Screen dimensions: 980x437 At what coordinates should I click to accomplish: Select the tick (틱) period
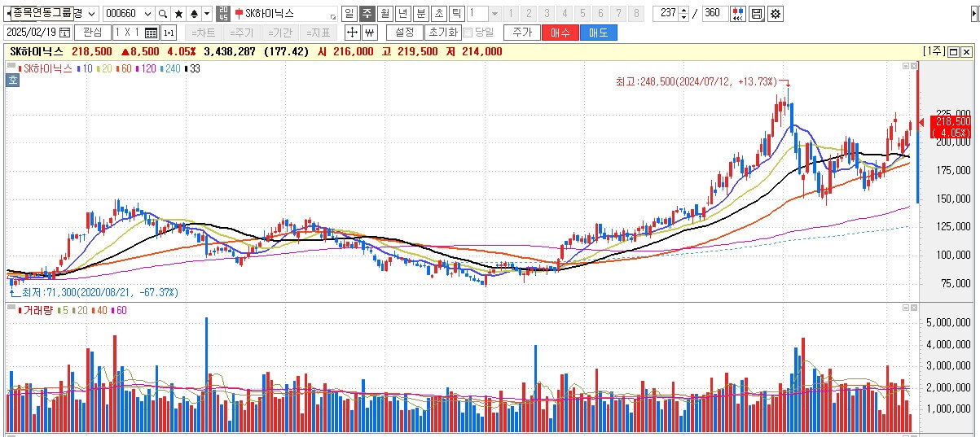457,14
